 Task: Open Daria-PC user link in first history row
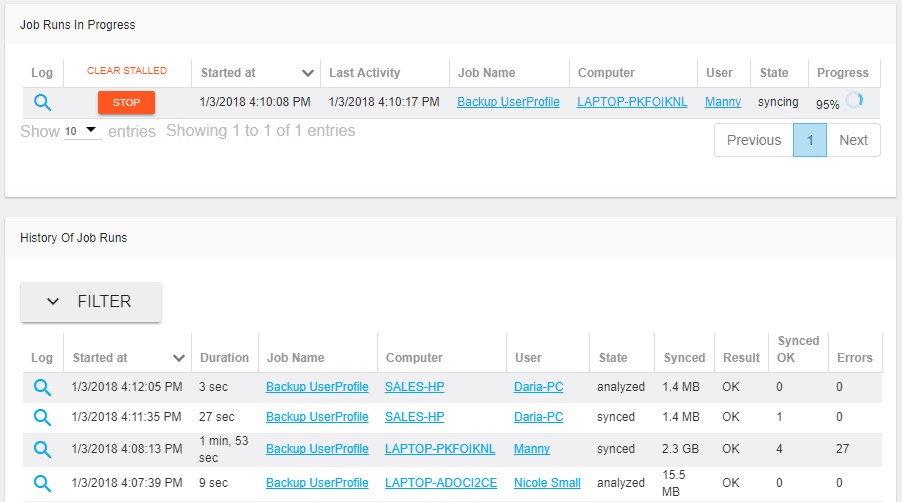(538, 387)
